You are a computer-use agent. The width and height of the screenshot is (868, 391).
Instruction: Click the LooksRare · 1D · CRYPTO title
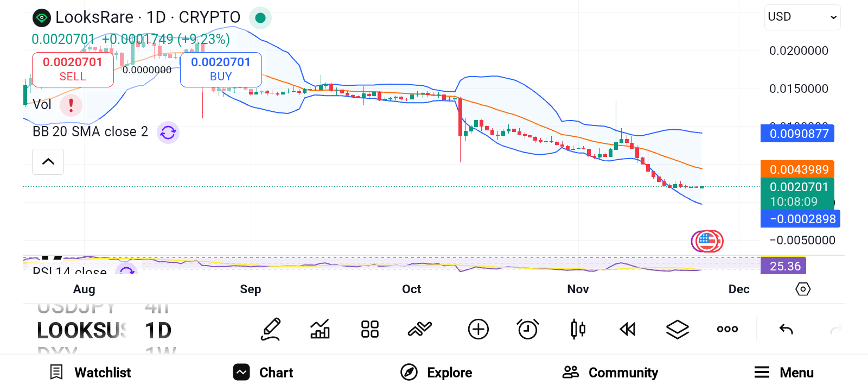point(148,17)
